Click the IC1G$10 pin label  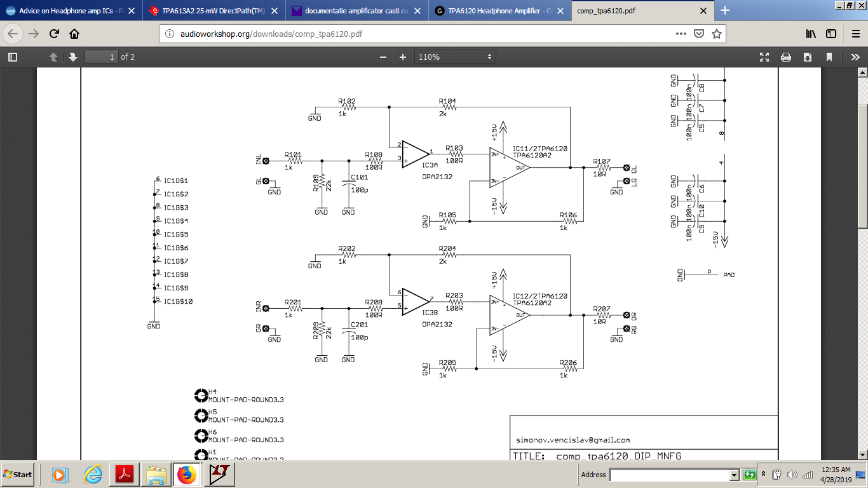[x=178, y=301]
